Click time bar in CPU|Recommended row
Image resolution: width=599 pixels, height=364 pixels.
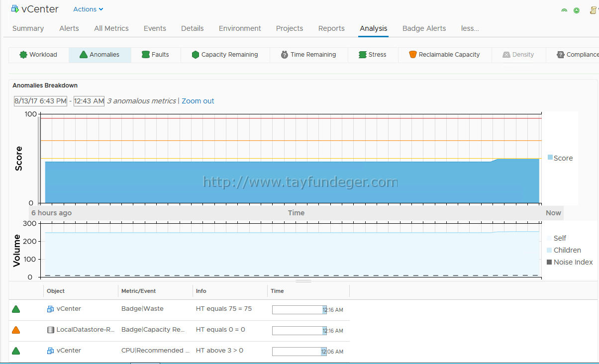[x=299, y=352]
